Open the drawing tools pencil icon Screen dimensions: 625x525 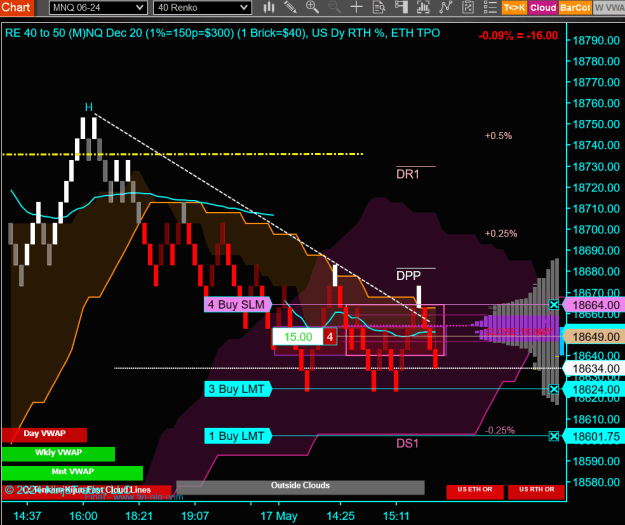[x=290, y=7]
